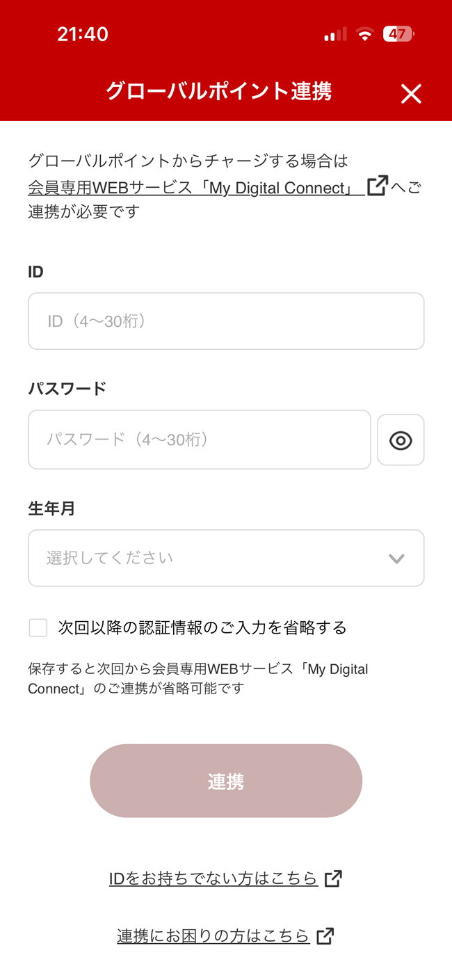
Task: Open the 連携にお困りの方はこちら link
Action: click(x=213, y=936)
